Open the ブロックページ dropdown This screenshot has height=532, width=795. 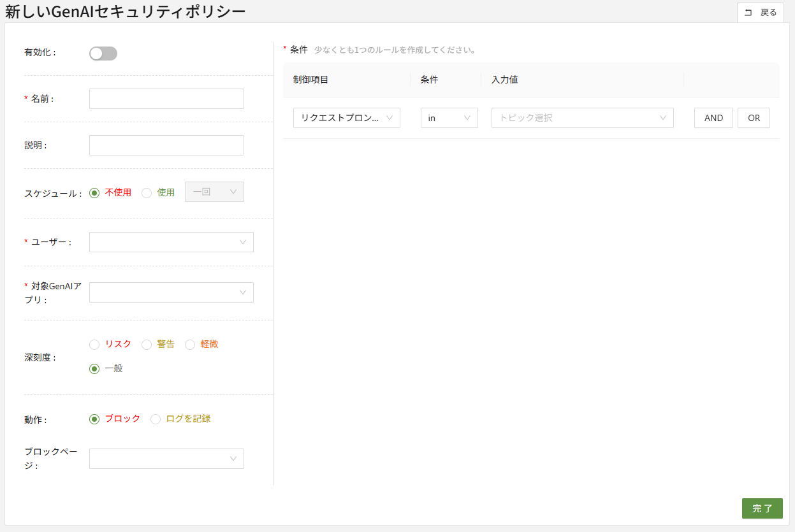166,459
